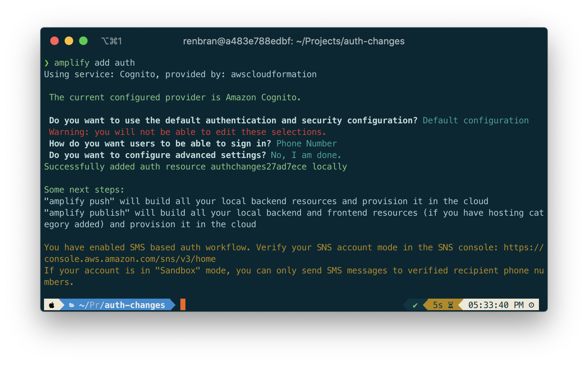Select the 05:33:40 PM timestamp

496,305
